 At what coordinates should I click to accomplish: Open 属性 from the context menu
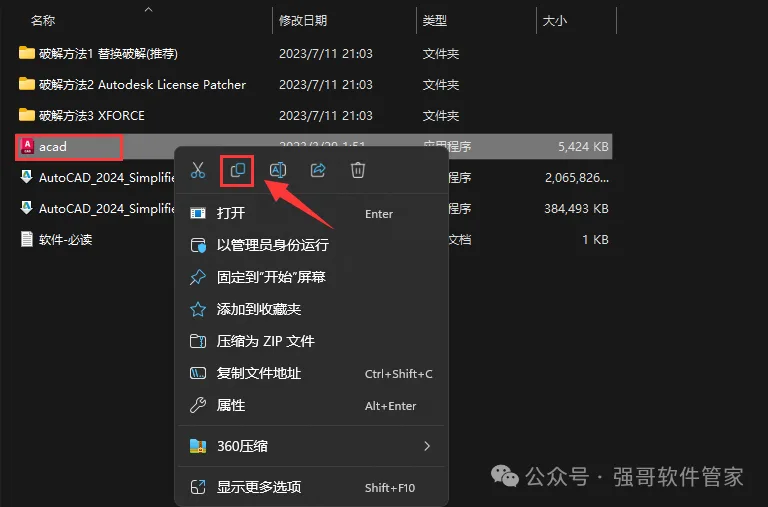point(312,406)
